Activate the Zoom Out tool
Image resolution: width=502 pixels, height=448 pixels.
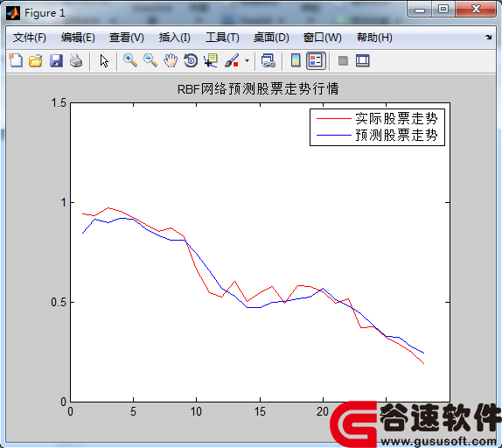click(x=150, y=60)
